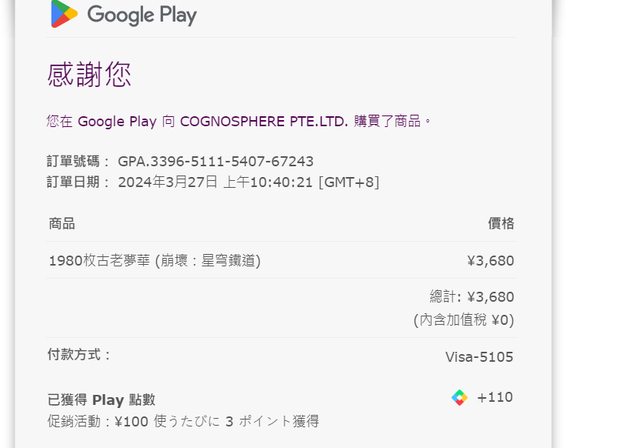Screen dimensions: 640x448
Task: Click the 訂單號碼 label
Action: 78,161
